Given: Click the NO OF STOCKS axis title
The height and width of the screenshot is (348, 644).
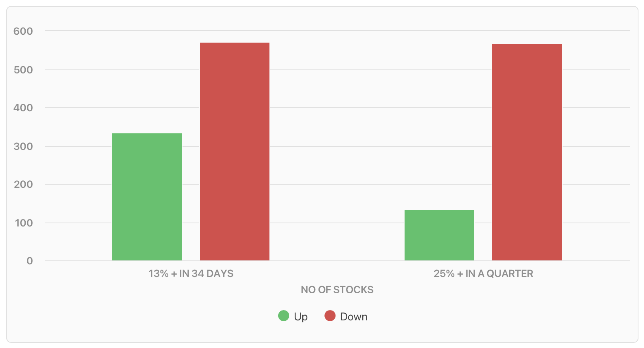Looking at the screenshot, I should 337,290.
